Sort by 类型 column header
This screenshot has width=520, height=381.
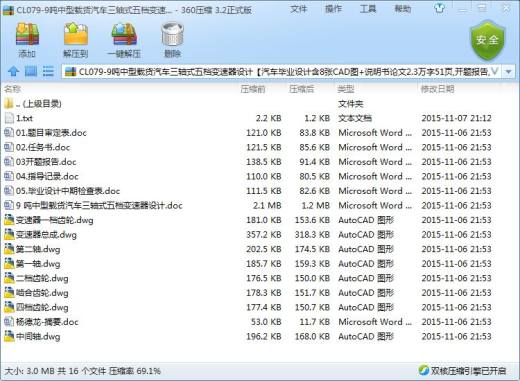click(x=346, y=89)
